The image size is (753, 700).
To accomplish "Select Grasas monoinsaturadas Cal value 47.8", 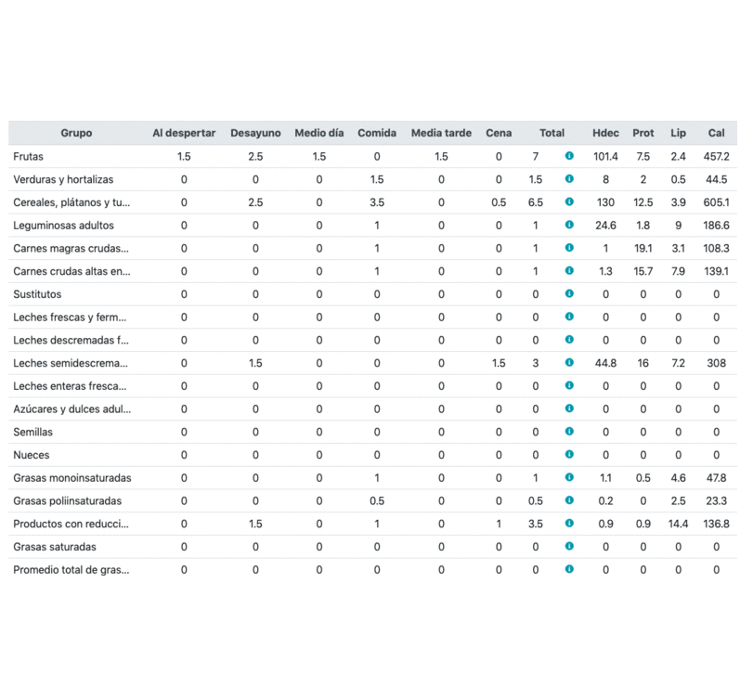I will (716, 478).
